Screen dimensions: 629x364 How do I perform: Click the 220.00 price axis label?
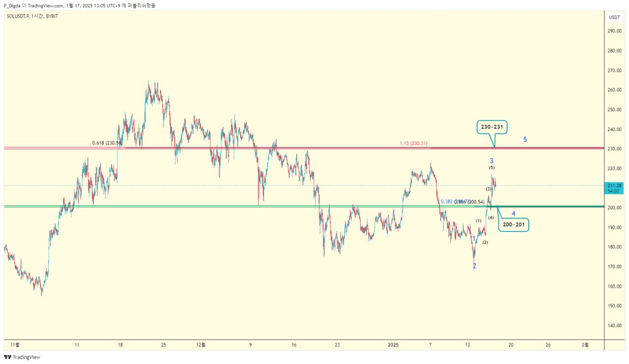pos(615,168)
